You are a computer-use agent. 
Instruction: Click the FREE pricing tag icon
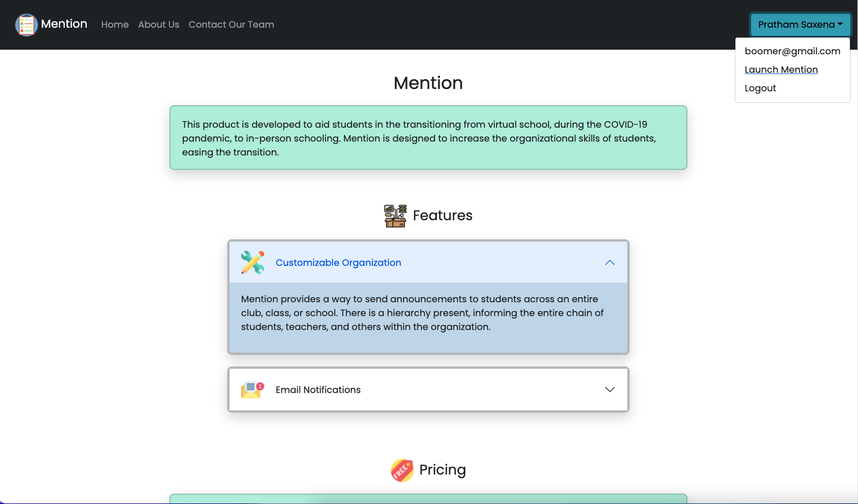click(402, 470)
